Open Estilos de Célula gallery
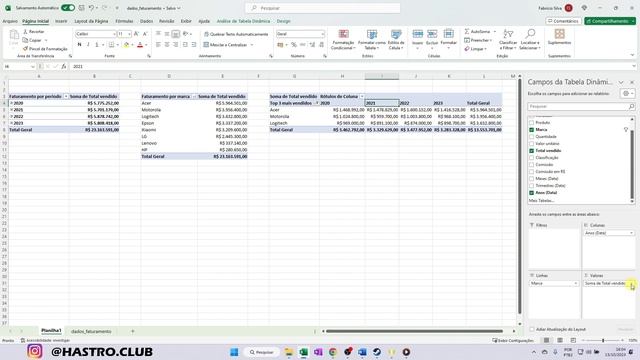Screen dimensions: 640x360 (x=396, y=40)
